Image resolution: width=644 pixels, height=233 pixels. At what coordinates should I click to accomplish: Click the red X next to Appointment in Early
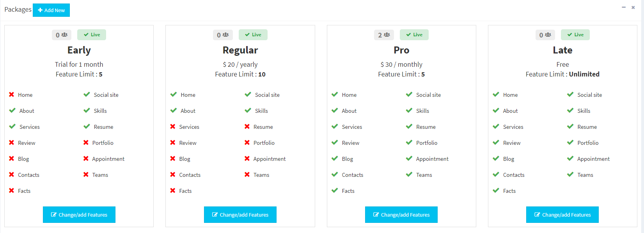coord(86,158)
